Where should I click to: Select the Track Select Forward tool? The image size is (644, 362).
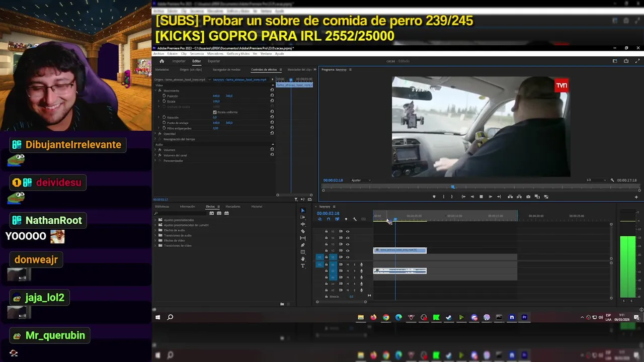click(x=302, y=217)
